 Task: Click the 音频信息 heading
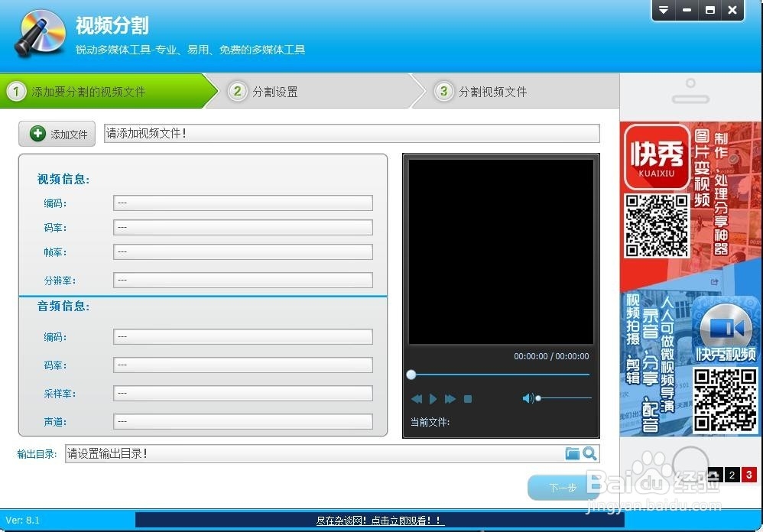[x=63, y=306]
